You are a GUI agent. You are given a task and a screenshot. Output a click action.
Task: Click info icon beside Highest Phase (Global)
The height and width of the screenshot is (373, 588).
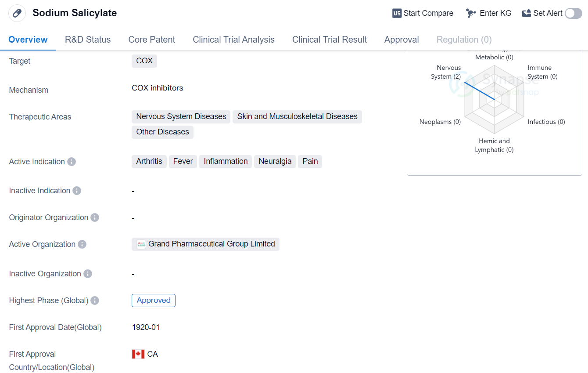[x=95, y=301]
